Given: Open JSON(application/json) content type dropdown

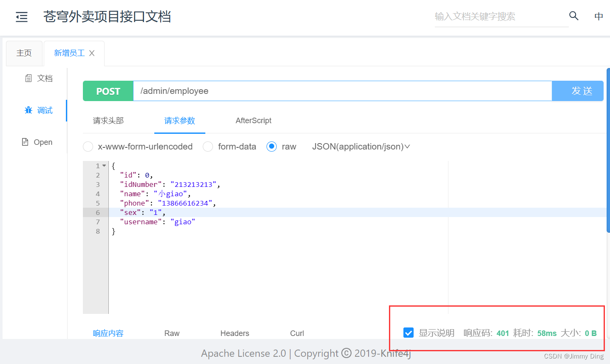Looking at the screenshot, I should coord(361,147).
